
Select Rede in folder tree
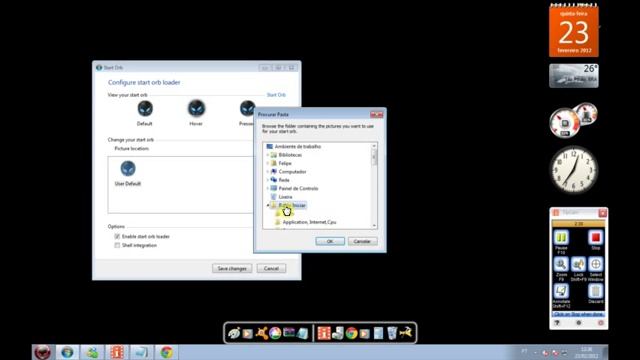284,180
